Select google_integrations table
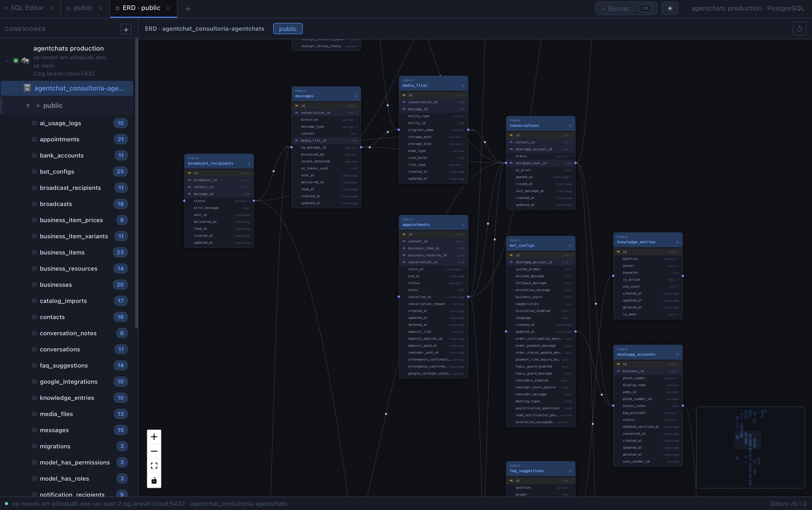This screenshot has width=812, height=510. tap(67, 382)
